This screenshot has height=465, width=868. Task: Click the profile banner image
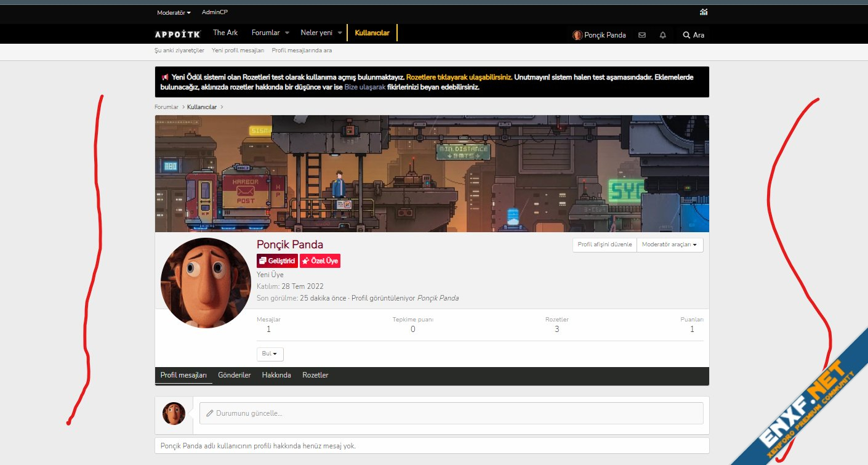coord(432,174)
